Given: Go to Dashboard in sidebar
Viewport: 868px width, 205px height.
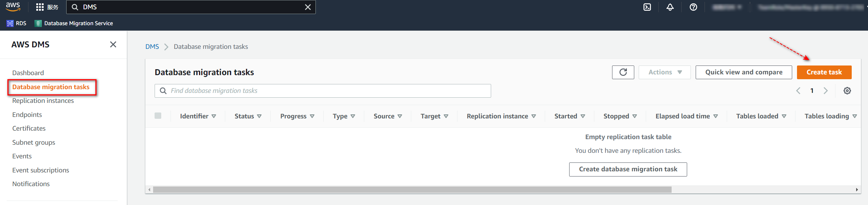Looking at the screenshot, I should point(28,73).
